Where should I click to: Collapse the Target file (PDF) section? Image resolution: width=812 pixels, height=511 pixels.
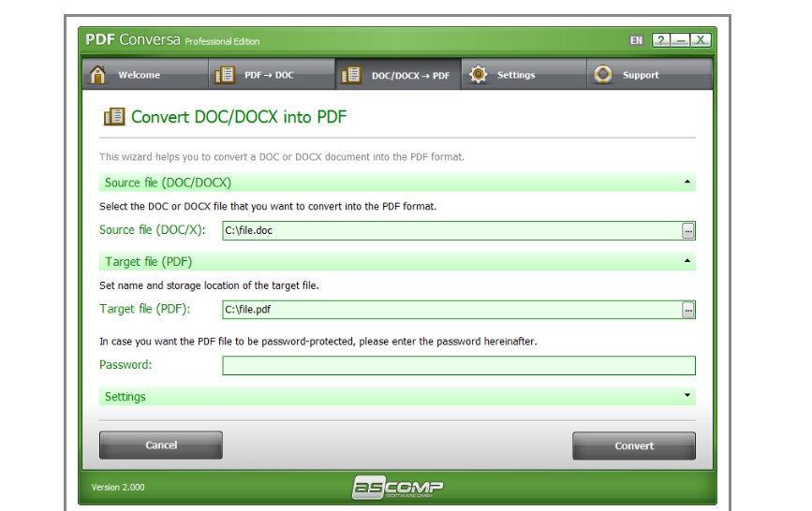click(687, 261)
